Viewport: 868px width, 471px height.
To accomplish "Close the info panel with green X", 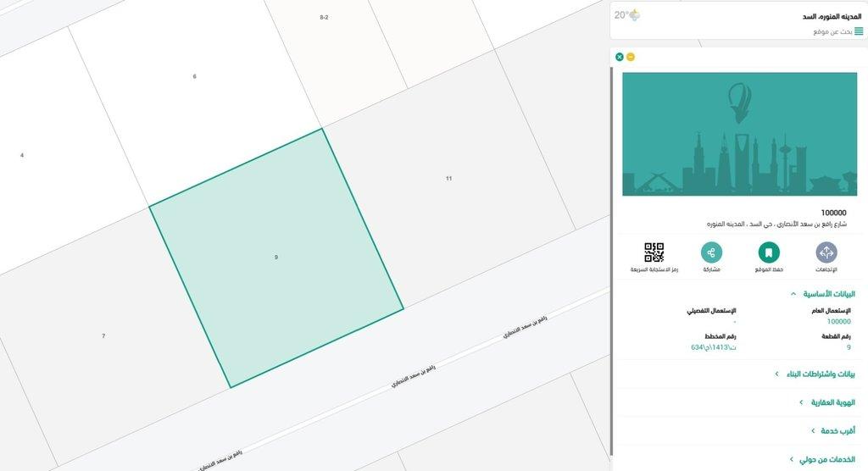I will (620, 57).
